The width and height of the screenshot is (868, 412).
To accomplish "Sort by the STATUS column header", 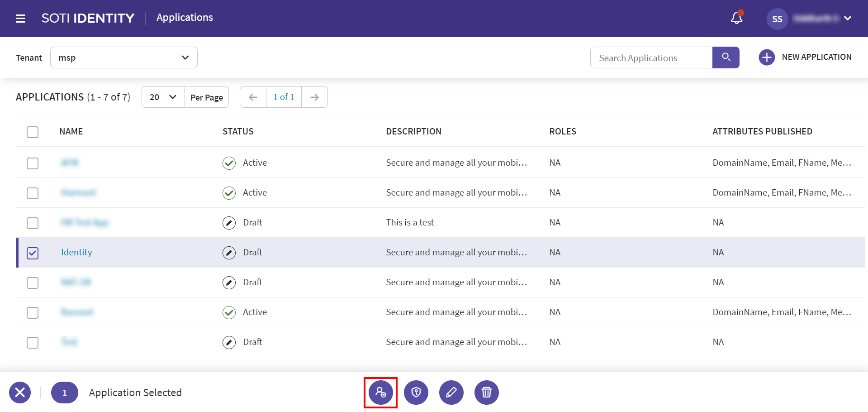I will 238,131.
